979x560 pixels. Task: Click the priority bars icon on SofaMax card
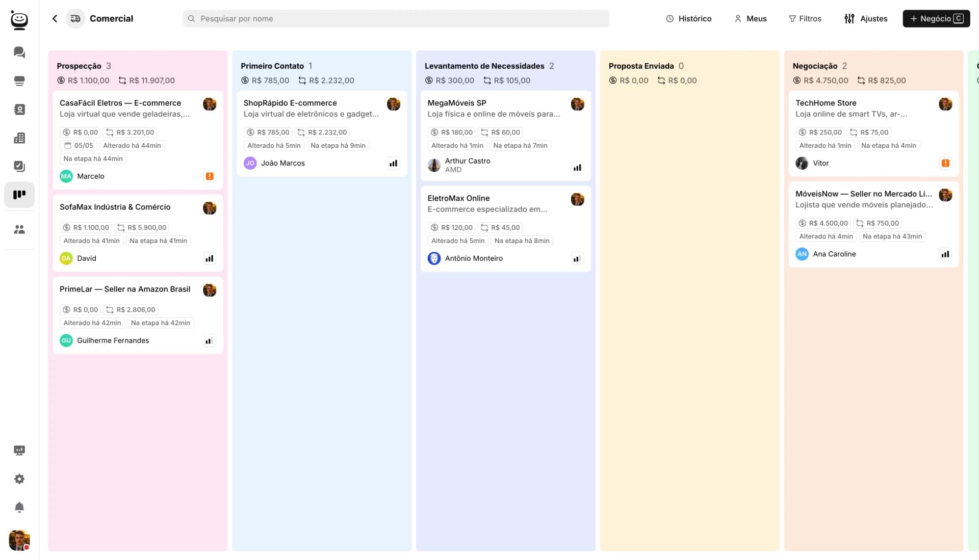point(210,258)
